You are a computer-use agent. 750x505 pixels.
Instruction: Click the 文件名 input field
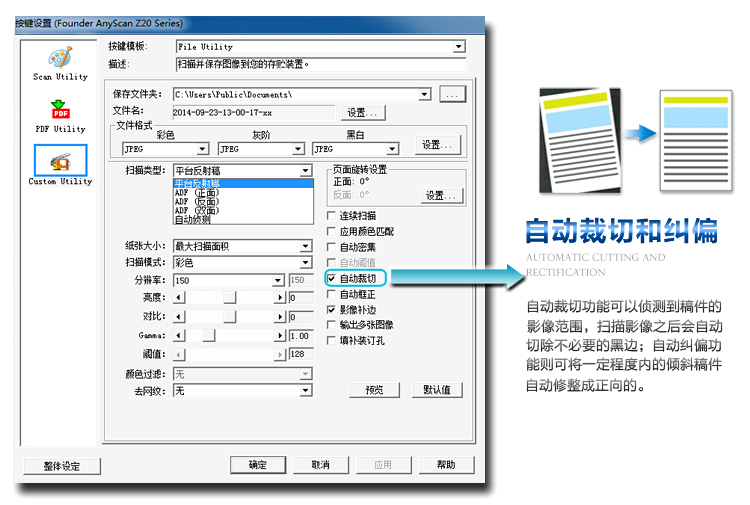(250, 113)
